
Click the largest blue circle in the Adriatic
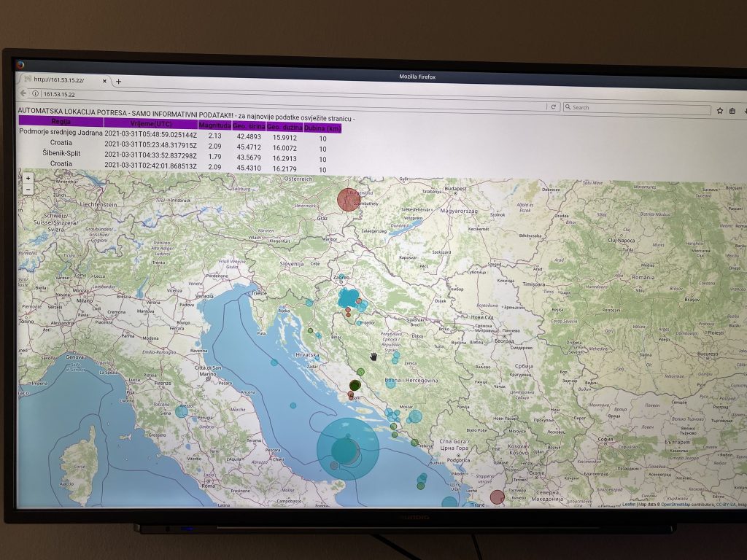coord(348,448)
